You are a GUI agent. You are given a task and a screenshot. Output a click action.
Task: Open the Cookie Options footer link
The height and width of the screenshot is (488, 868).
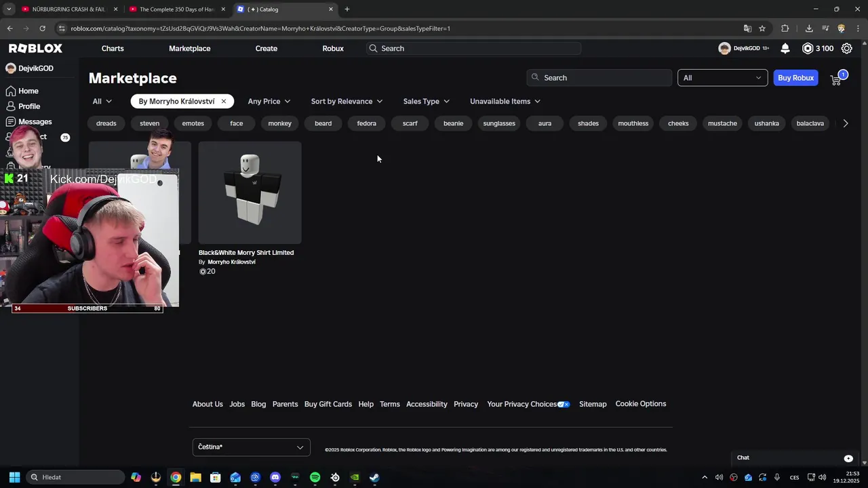[641, 404]
